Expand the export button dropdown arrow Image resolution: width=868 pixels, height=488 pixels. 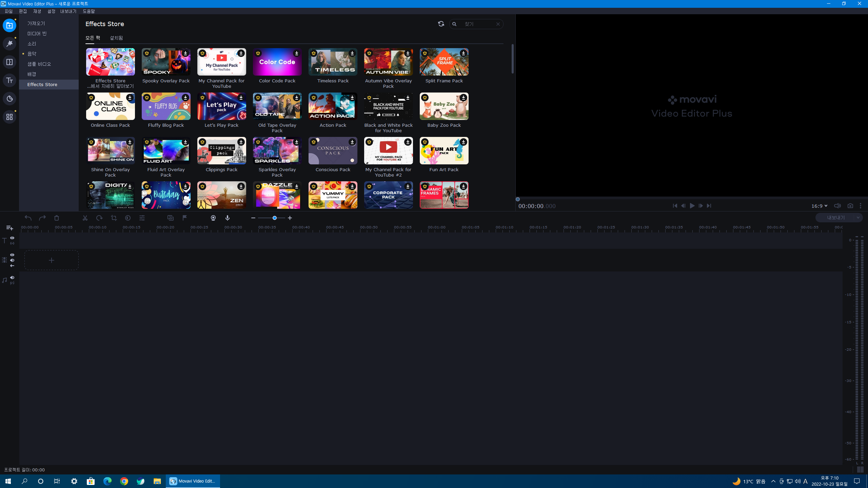coord(858,218)
